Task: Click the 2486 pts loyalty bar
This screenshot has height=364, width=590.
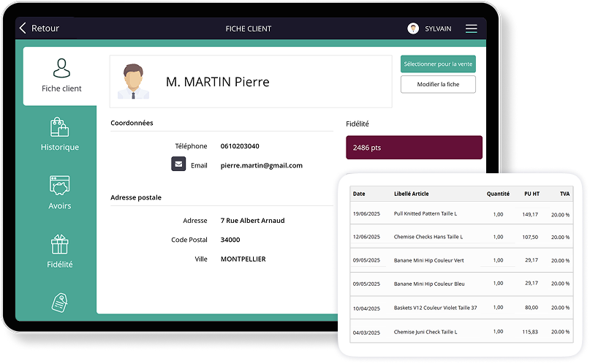Action: point(414,148)
